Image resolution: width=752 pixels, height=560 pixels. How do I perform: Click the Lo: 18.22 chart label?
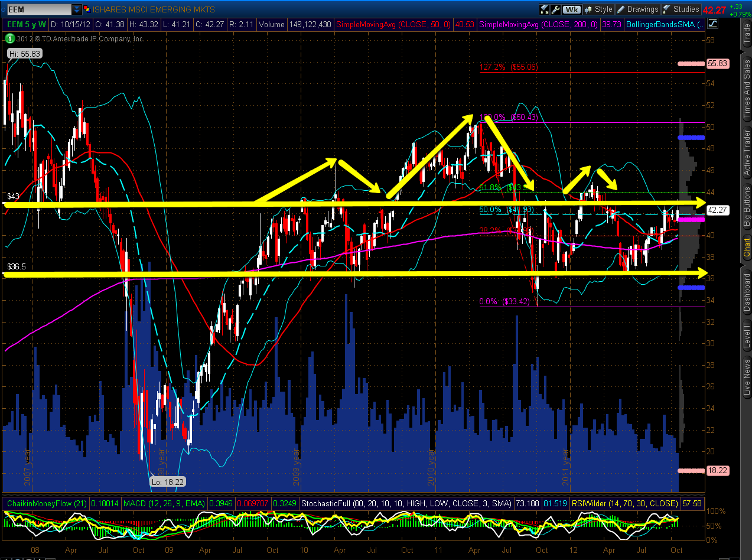pos(168,481)
